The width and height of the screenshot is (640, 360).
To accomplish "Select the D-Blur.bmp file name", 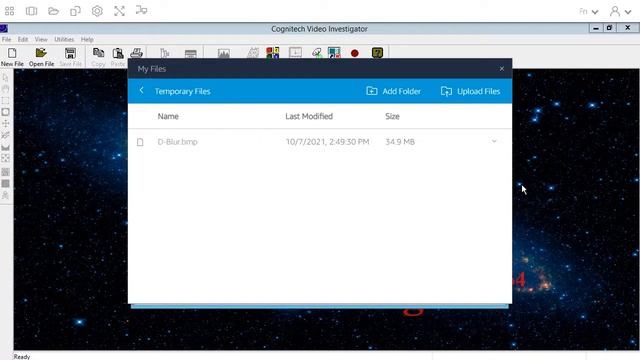I will 178,142.
